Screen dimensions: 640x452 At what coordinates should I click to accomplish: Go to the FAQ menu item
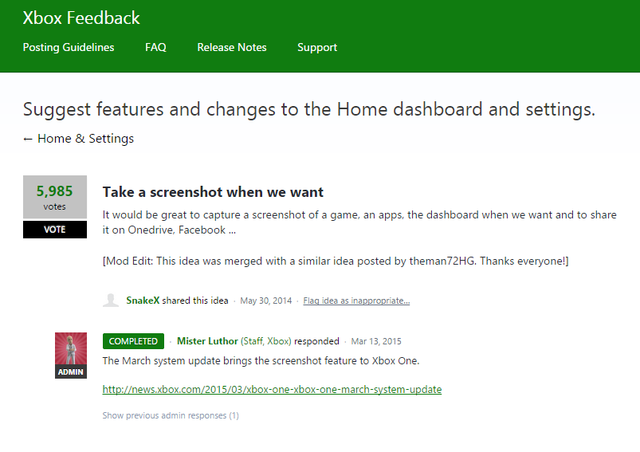pyautogui.click(x=155, y=47)
